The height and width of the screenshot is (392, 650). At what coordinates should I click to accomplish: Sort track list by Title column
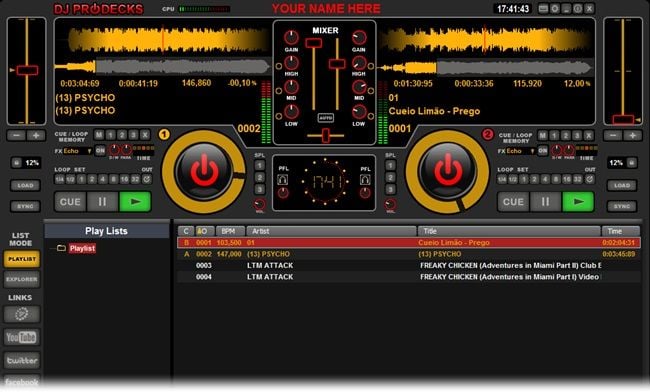pos(509,231)
